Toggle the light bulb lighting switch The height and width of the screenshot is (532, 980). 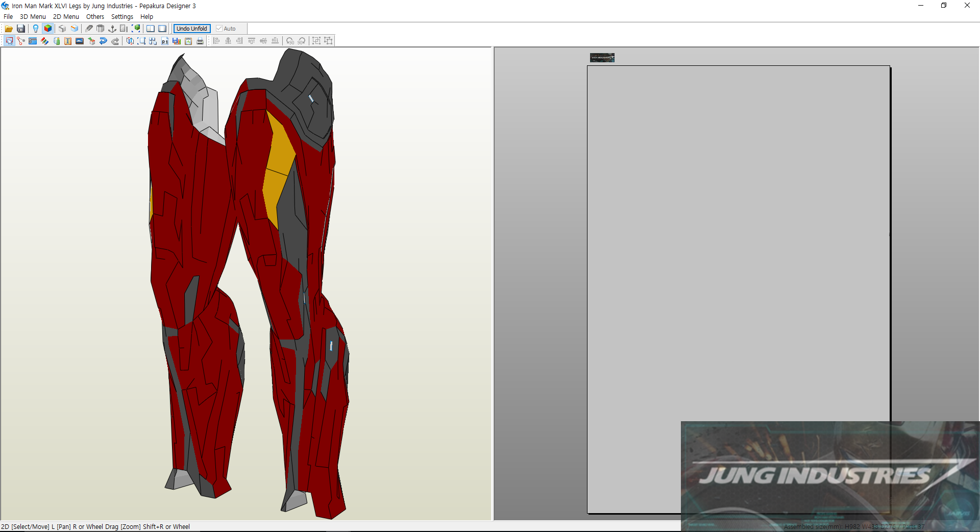pos(36,29)
